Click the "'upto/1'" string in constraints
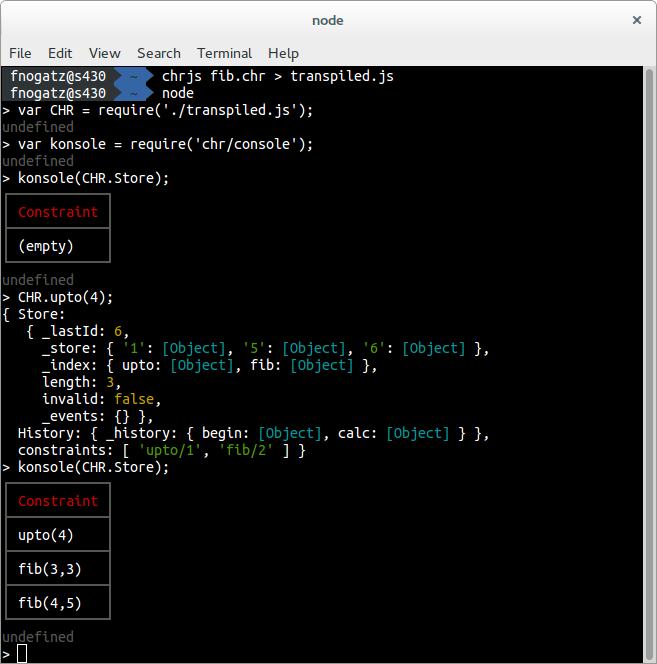The image size is (657, 664). point(170,450)
